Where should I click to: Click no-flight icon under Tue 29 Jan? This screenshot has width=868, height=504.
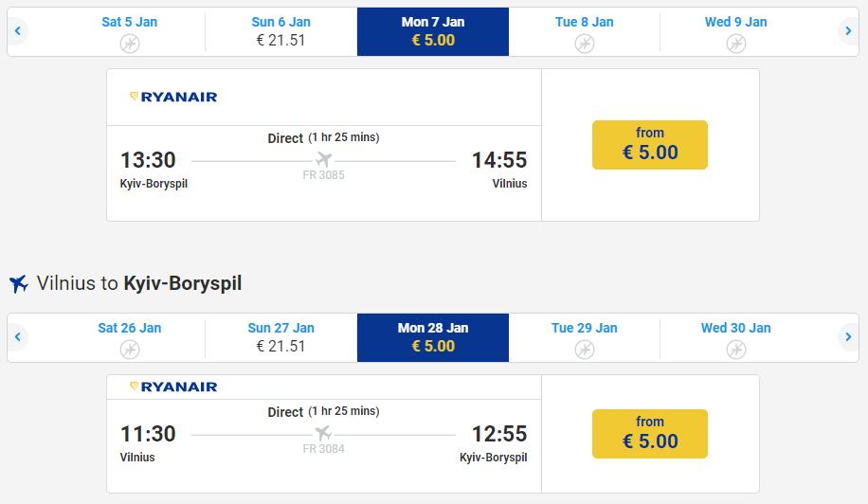pos(585,349)
